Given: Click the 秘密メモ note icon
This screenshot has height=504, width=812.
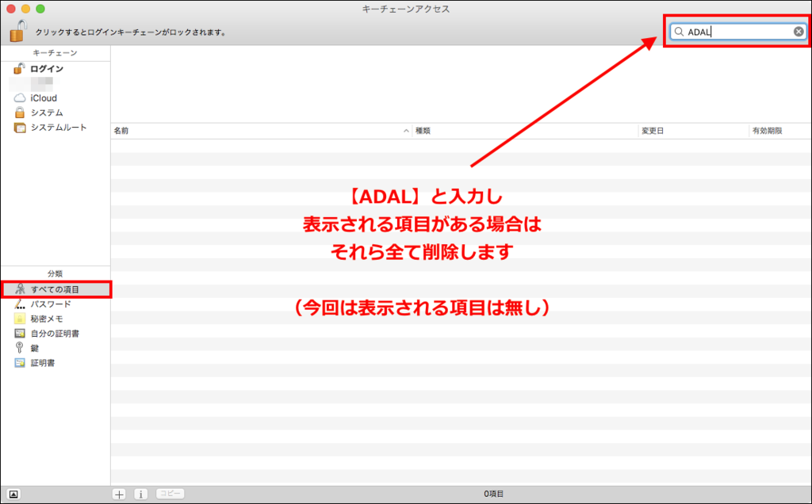Looking at the screenshot, I should (20, 319).
